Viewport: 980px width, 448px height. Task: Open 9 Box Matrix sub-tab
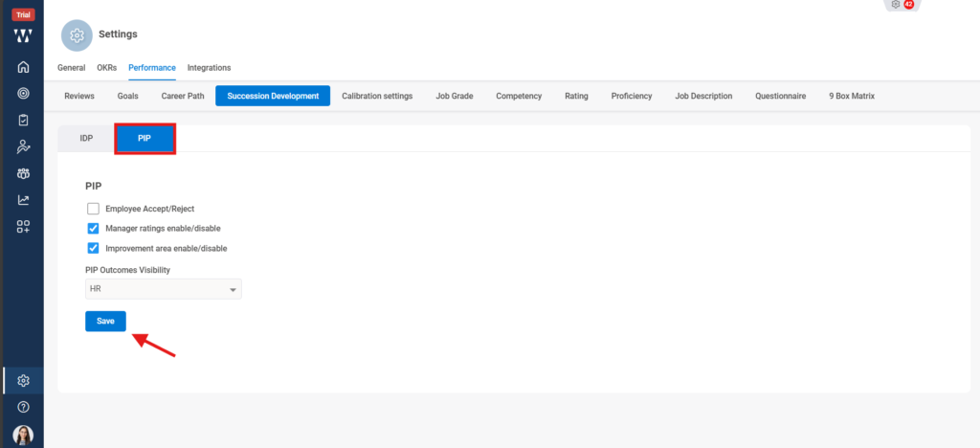click(851, 97)
